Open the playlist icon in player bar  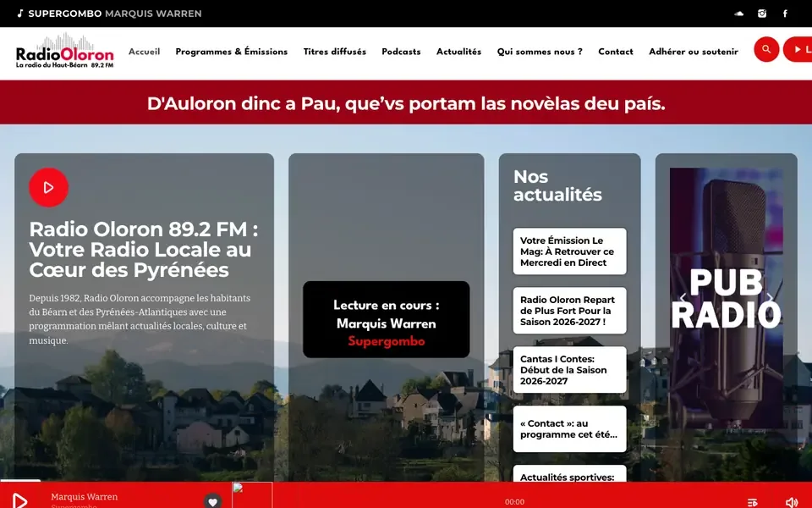coord(753,502)
